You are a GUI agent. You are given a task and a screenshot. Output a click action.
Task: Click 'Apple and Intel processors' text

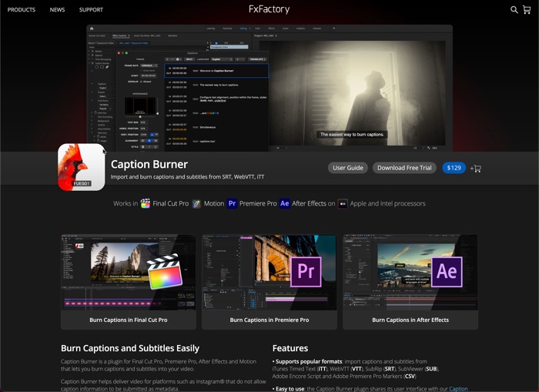point(388,203)
